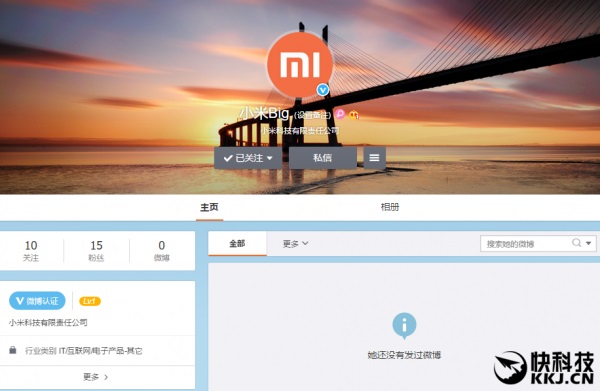The height and width of the screenshot is (391, 600).
Task: View the 0 微博 posts count
Action: coord(162,251)
